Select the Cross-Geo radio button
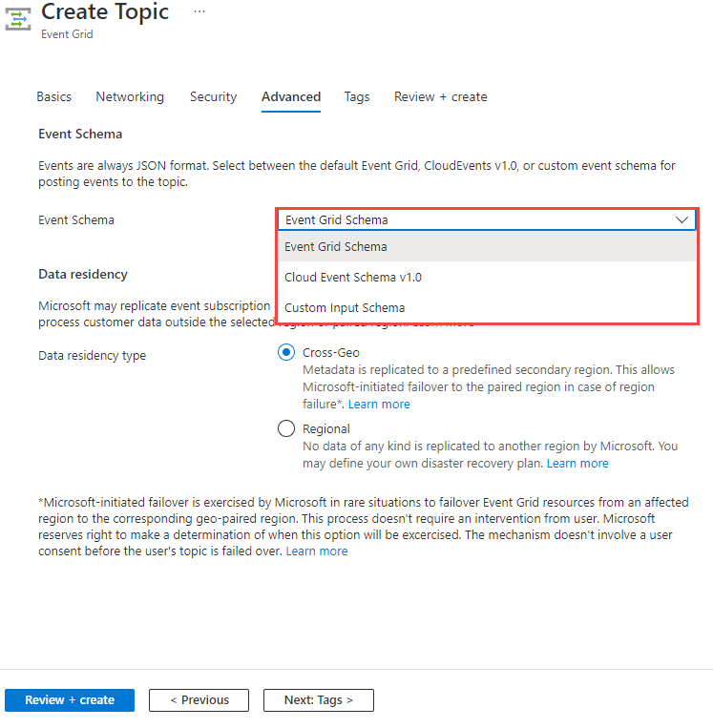Screen dimensions: 713x728 coord(286,352)
